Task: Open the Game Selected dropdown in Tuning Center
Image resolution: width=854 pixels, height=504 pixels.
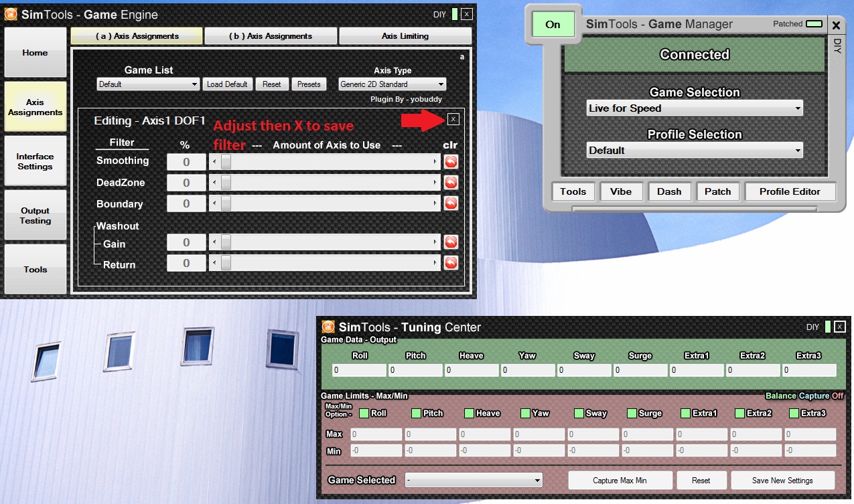Action: pyautogui.click(x=474, y=481)
